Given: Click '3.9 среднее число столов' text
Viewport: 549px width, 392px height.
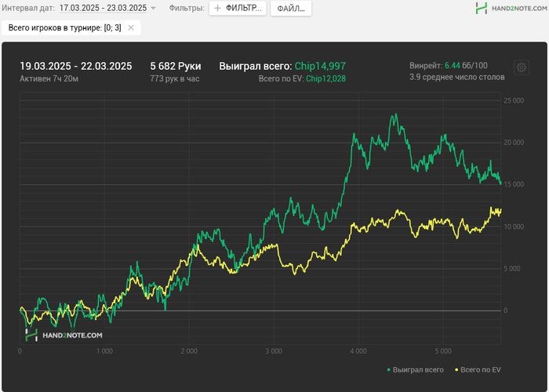Looking at the screenshot, I should tap(457, 77).
